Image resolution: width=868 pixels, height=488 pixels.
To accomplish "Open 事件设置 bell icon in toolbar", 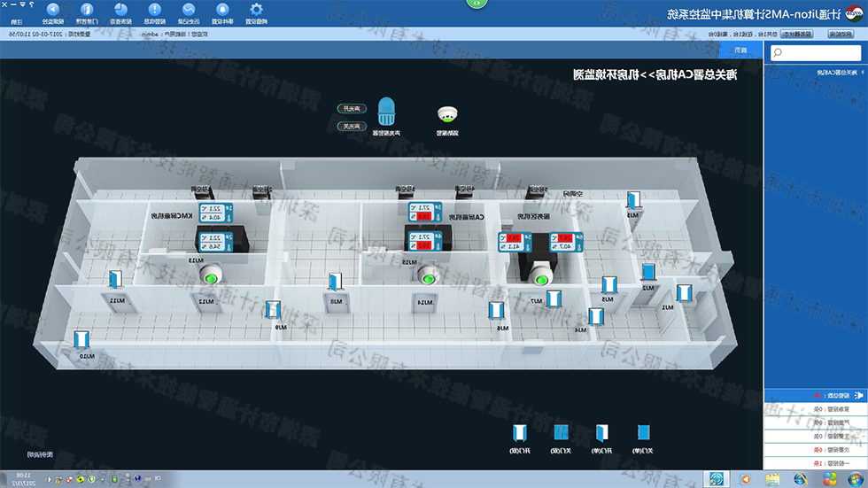I will (x=222, y=12).
